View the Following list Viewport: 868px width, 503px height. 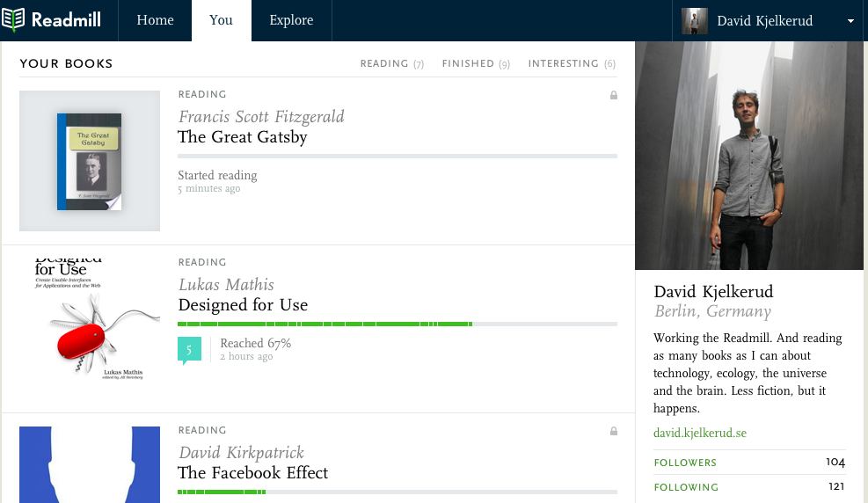pos(686,487)
